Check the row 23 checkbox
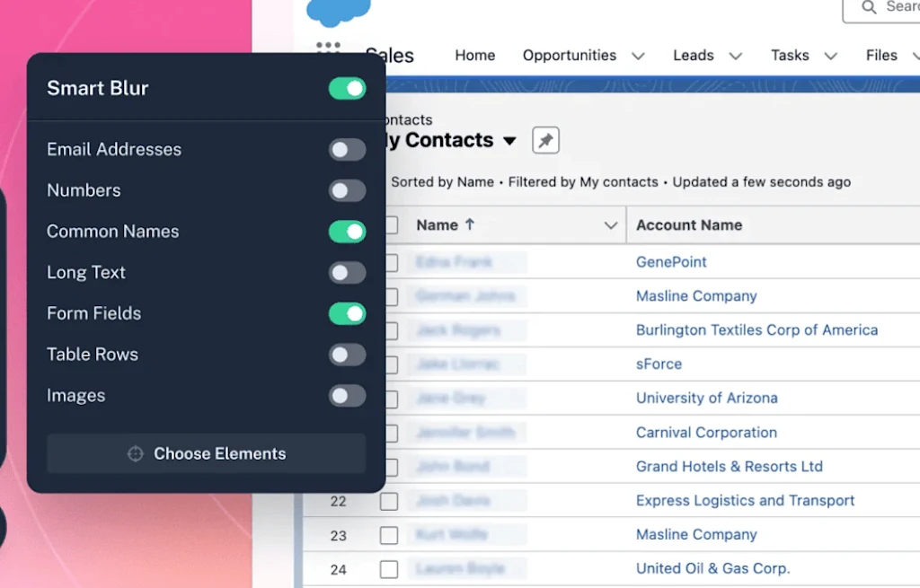 point(388,535)
